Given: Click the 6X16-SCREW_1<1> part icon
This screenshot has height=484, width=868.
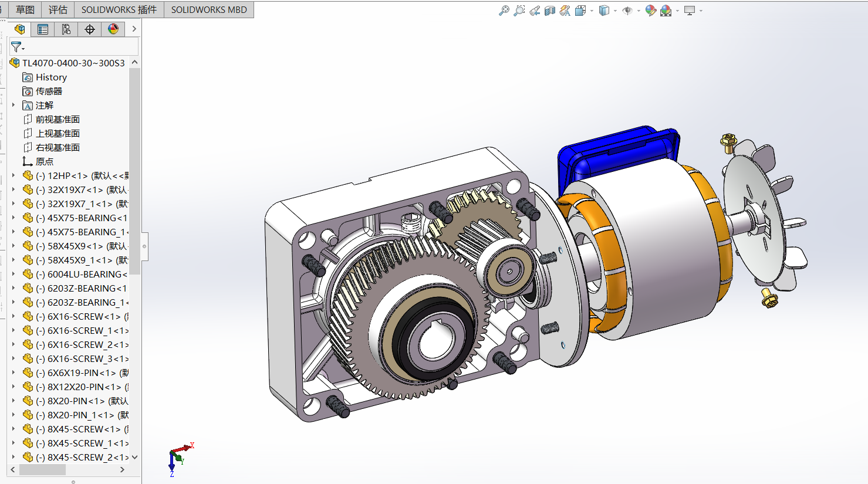Looking at the screenshot, I should tap(28, 330).
